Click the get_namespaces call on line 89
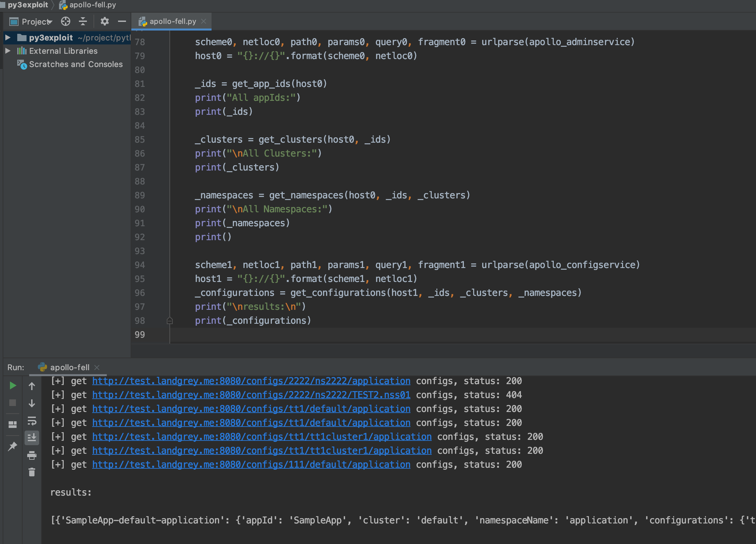The width and height of the screenshot is (756, 544). pos(370,195)
